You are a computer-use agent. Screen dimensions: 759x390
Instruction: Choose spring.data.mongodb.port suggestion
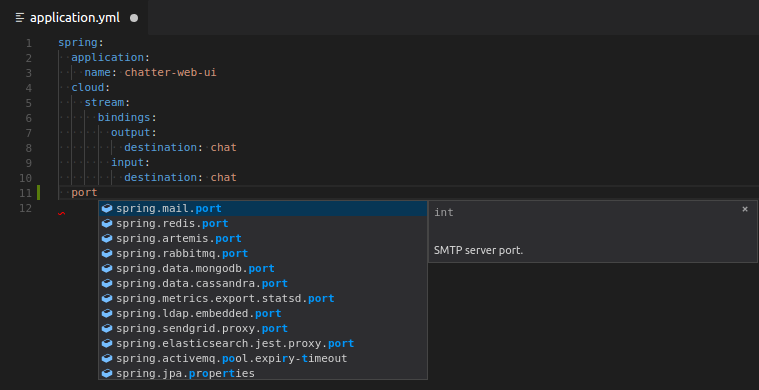click(263, 269)
